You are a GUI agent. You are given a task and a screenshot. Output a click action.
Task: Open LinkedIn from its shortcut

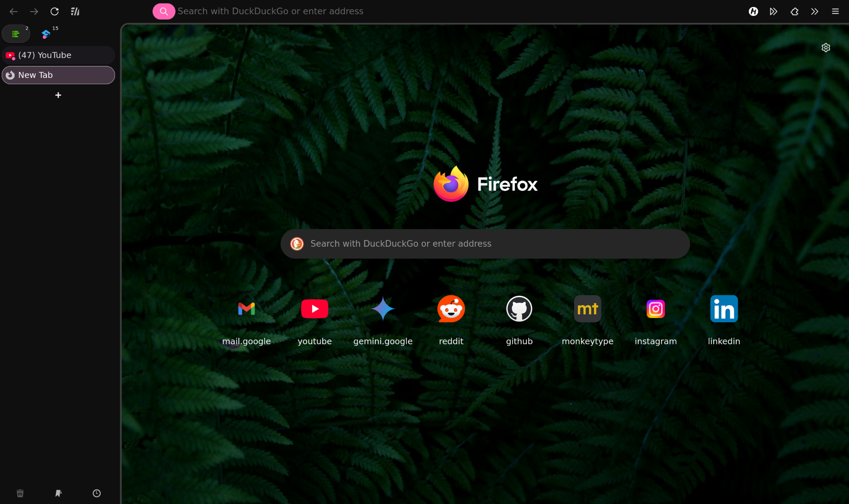point(724,309)
